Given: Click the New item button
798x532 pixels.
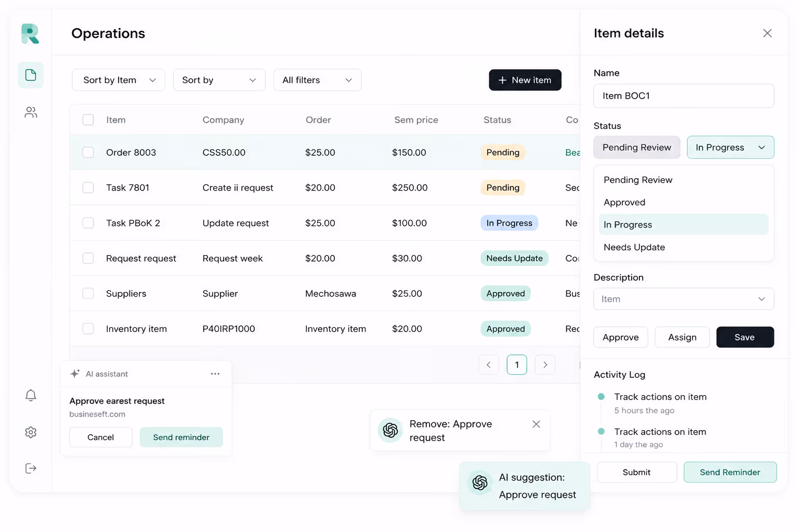Looking at the screenshot, I should (525, 80).
